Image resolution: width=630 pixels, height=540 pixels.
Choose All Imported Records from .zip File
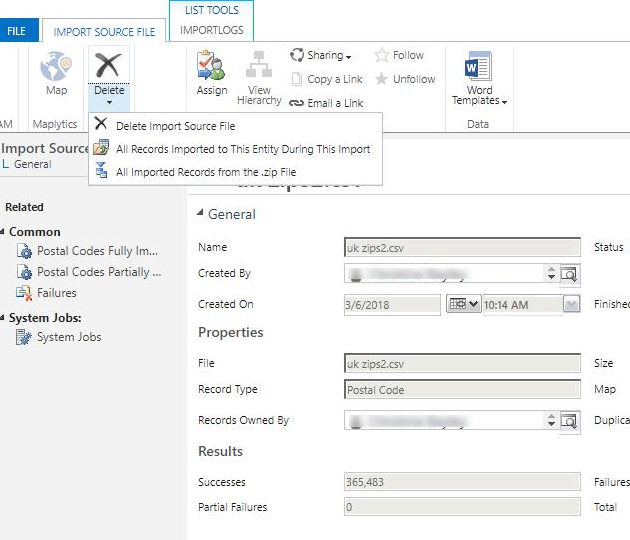coord(206,172)
